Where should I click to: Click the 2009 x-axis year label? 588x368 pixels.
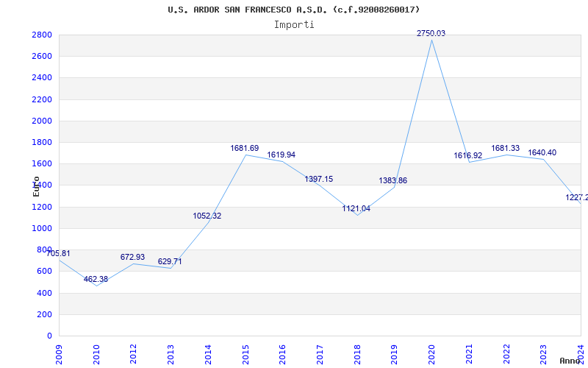(59, 354)
